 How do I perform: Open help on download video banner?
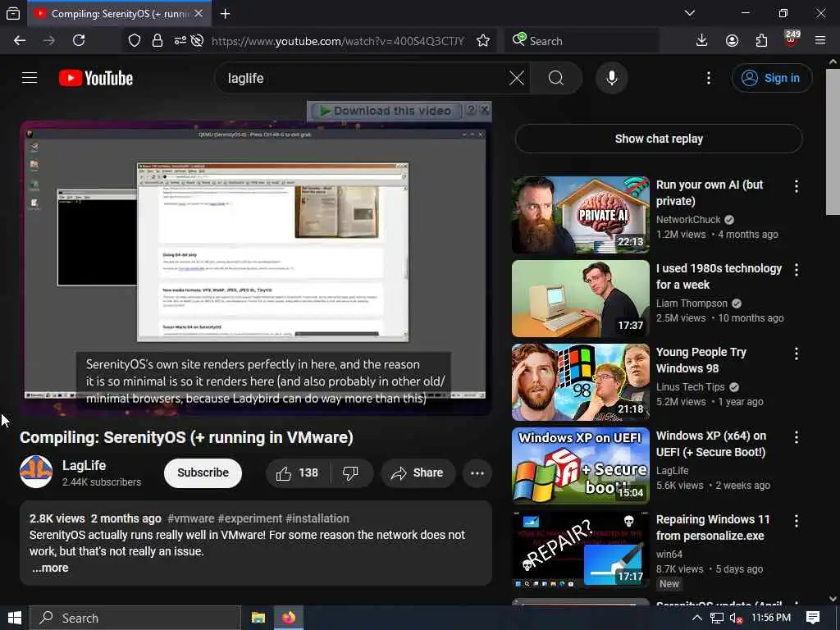pos(471,111)
